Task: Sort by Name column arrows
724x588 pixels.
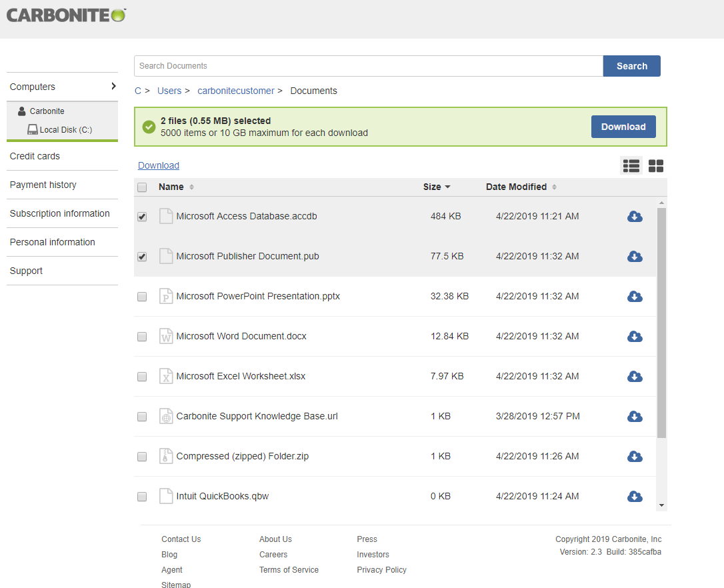Action: tap(191, 187)
